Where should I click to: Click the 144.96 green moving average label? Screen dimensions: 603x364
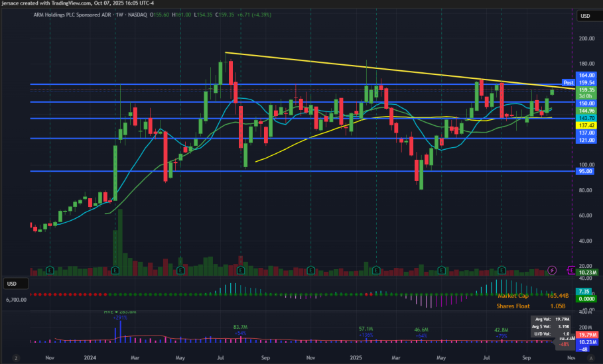586,111
